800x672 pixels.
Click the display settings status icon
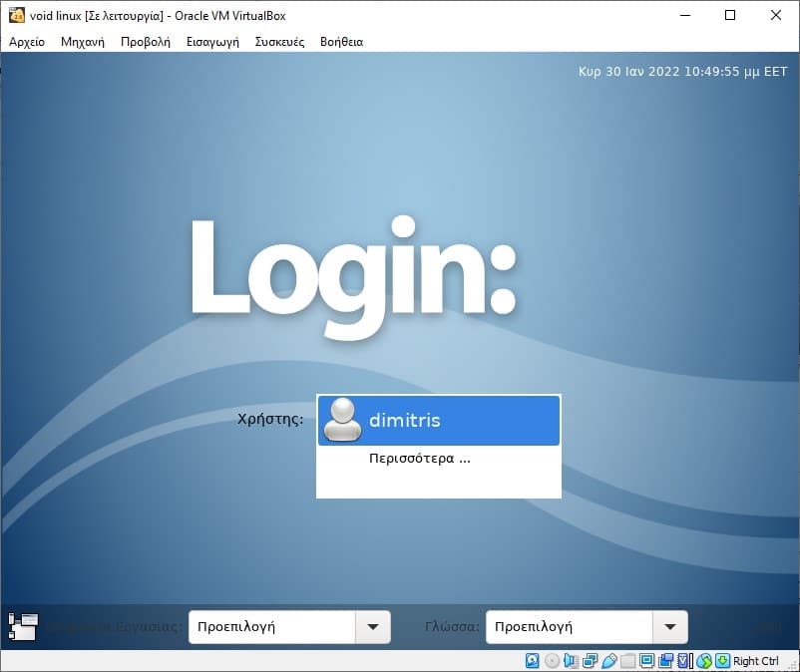646,660
